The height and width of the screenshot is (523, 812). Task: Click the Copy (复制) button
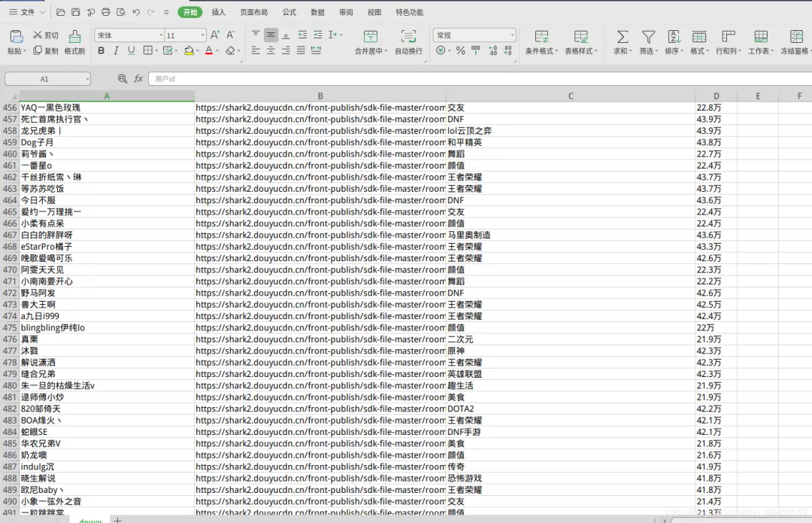point(46,51)
